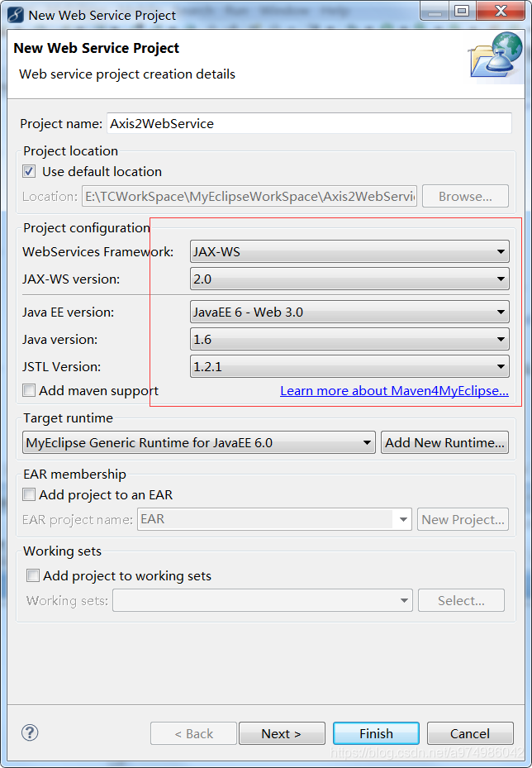Minimize the dialog window
Image resolution: width=532 pixels, height=768 pixels.
[435, 11]
